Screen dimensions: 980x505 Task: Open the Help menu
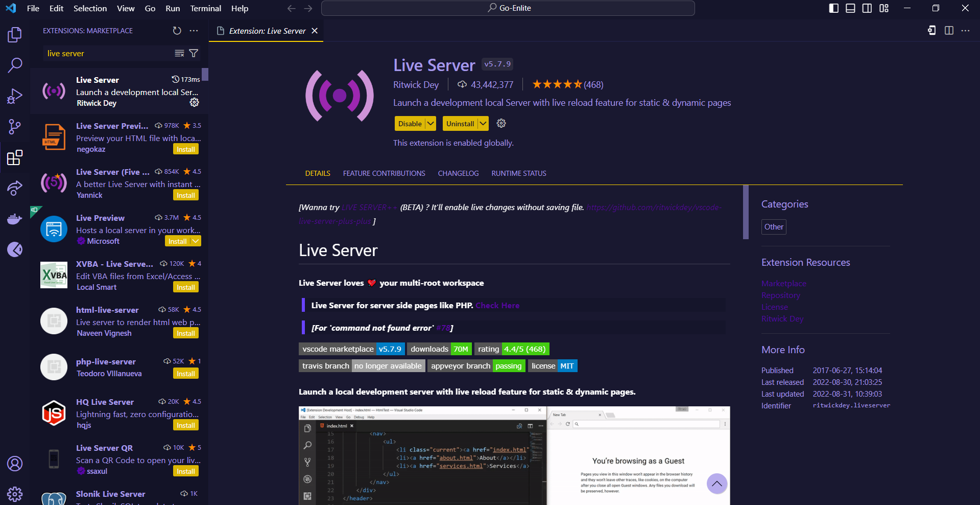(x=240, y=8)
